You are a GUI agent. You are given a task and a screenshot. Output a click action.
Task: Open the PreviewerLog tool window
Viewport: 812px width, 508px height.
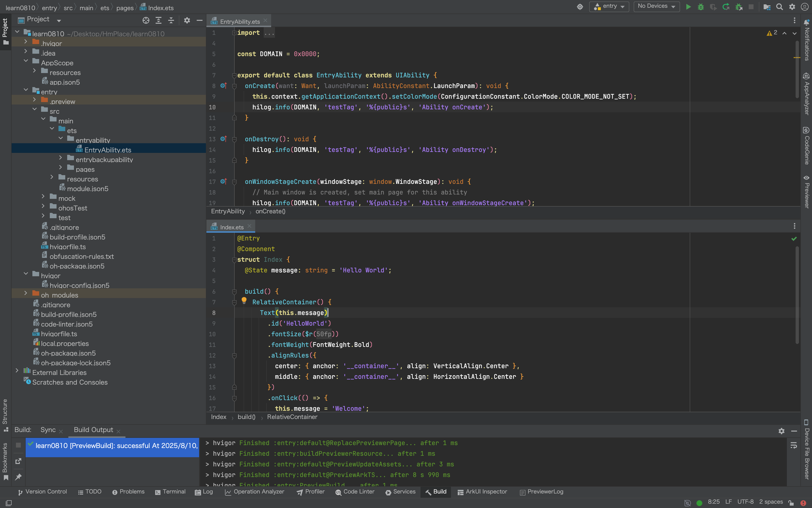tap(542, 492)
